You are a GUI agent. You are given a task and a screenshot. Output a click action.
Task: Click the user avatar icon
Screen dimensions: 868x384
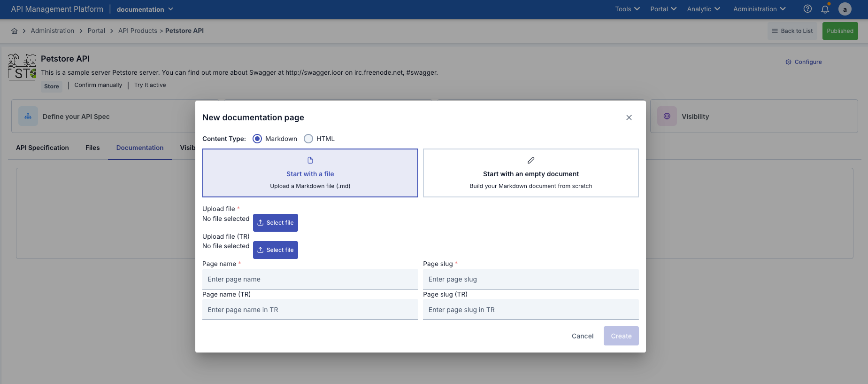(x=845, y=9)
